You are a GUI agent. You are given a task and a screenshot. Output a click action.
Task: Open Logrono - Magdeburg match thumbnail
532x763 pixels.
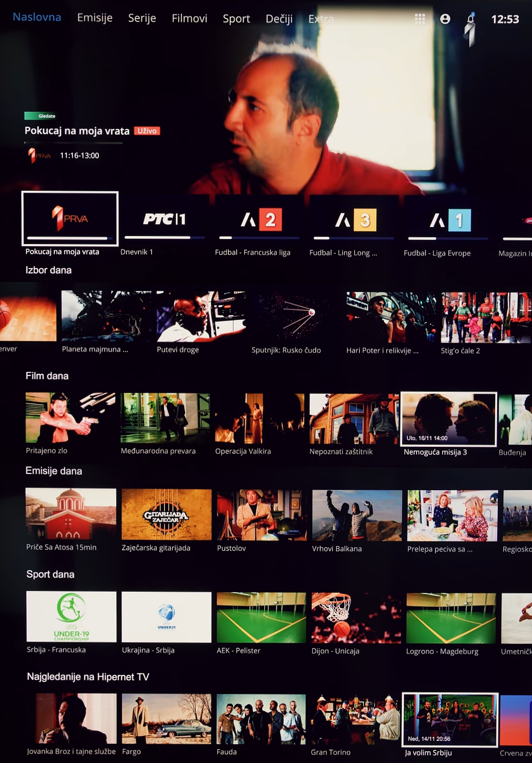pyautogui.click(x=451, y=618)
